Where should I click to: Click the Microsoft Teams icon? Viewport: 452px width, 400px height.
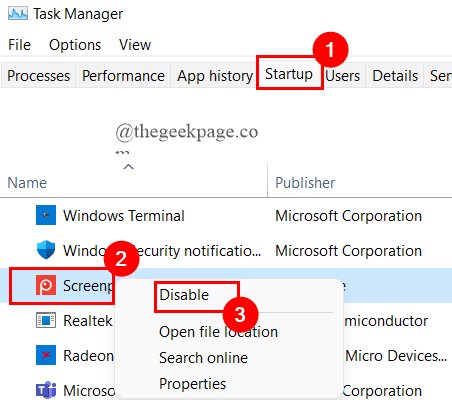[x=46, y=390]
